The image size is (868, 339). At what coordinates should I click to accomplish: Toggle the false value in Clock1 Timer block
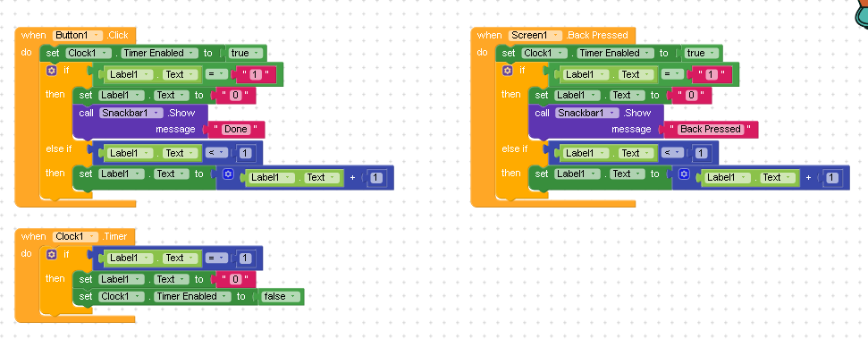coord(280,296)
